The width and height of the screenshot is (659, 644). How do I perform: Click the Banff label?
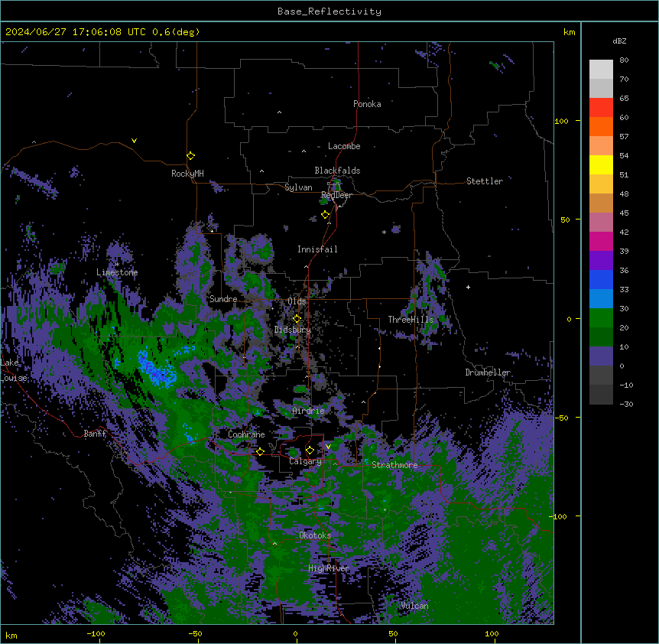[x=95, y=434]
